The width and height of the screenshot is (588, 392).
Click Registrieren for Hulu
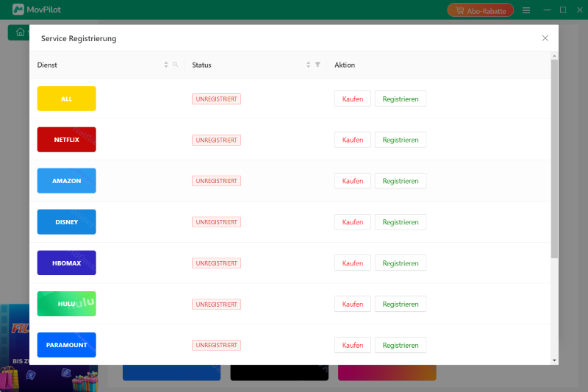click(x=401, y=304)
